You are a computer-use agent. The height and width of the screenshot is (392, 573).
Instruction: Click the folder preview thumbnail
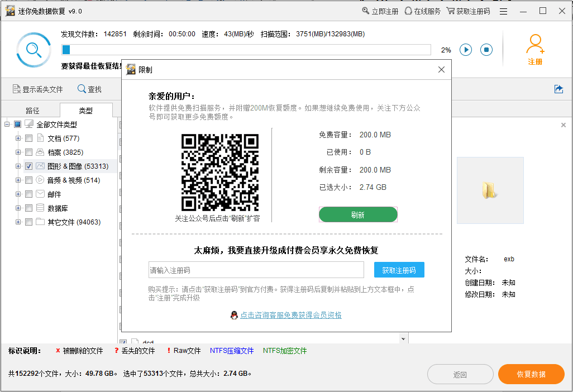[x=490, y=190]
